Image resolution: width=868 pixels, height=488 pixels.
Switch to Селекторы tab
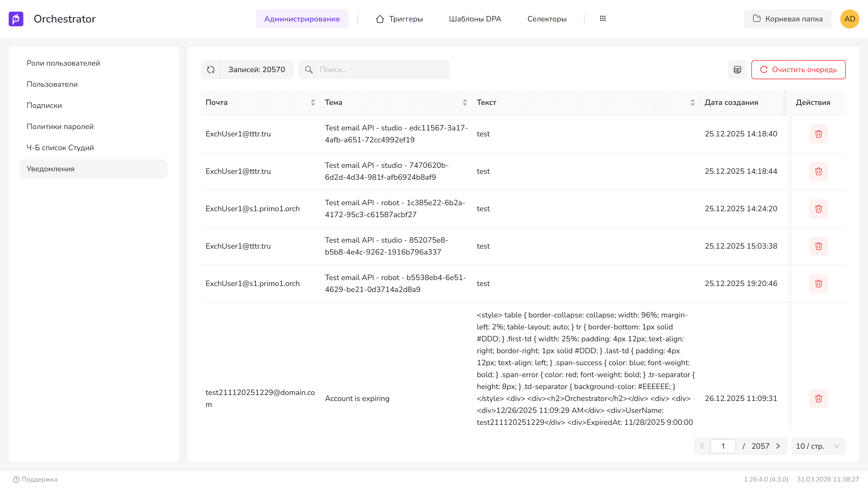tap(547, 19)
